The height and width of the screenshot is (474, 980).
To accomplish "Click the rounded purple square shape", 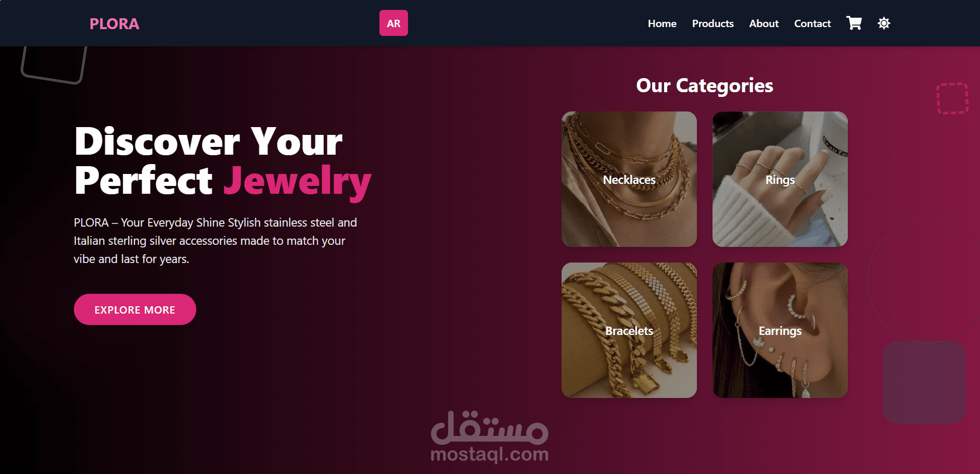I will pyautogui.click(x=924, y=382).
